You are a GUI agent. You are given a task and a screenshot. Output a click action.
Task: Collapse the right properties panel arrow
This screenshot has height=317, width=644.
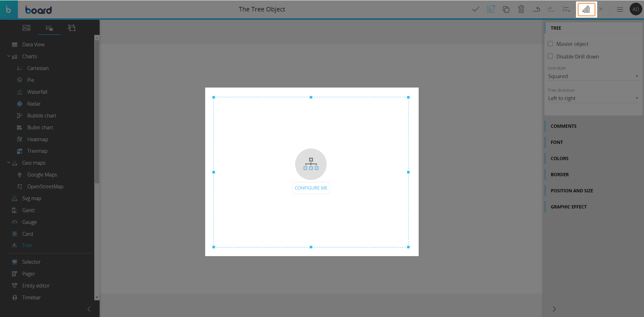(554, 309)
